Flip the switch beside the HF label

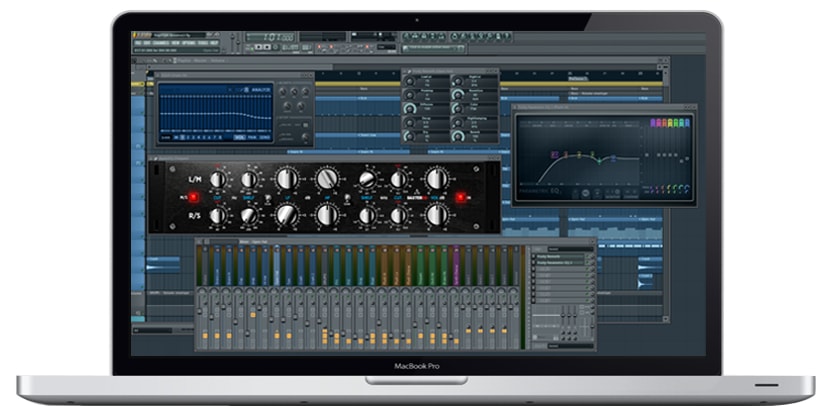coord(347,198)
